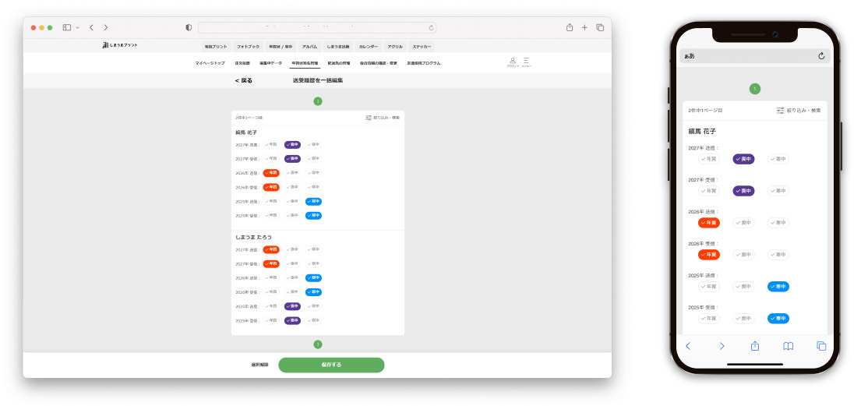The image size is (868, 406).
Task: Open the メニュー hamburger icon in the header
Action: pos(527,62)
